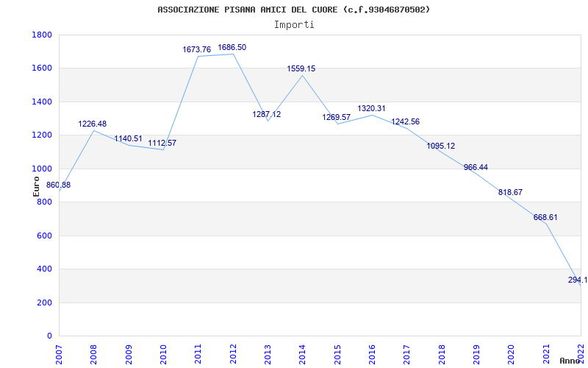This screenshot has height=368, width=588.
Task: Select the 1112.57 data point label
Action: [x=162, y=143]
